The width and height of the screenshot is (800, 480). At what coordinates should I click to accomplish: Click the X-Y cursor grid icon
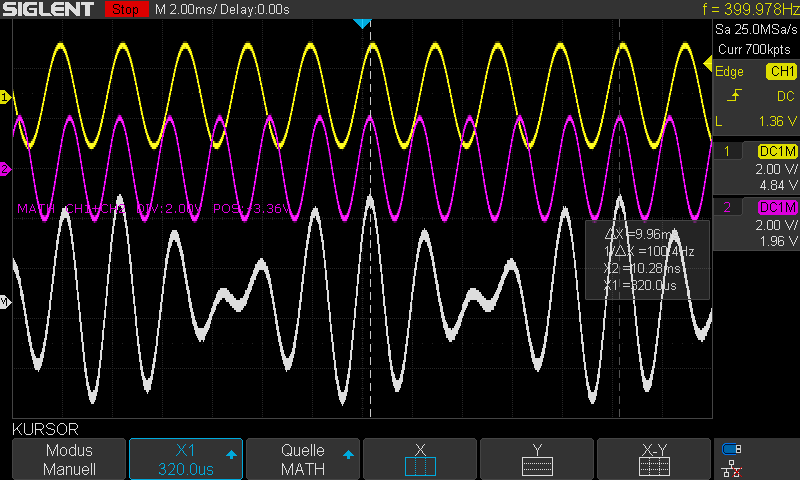coord(654,466)
